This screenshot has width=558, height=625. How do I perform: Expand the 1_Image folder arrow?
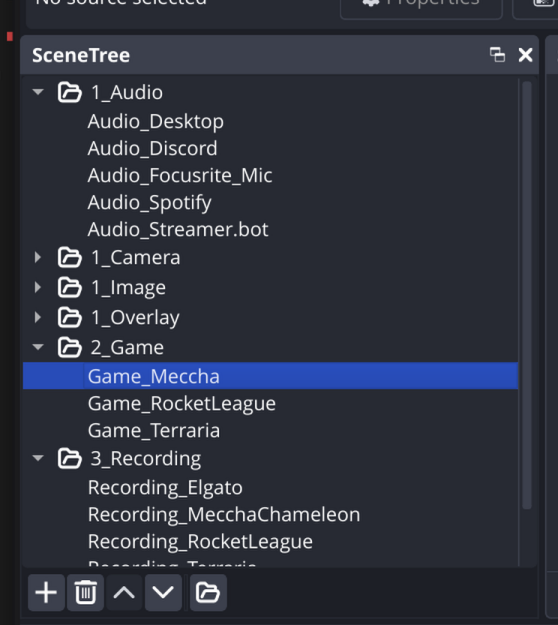[38, 287]
